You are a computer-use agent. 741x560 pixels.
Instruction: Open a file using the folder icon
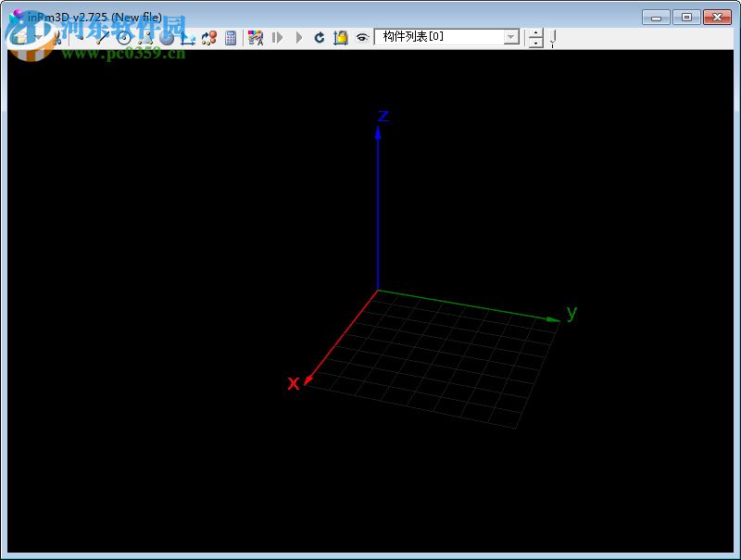click(x=20, y=39)
